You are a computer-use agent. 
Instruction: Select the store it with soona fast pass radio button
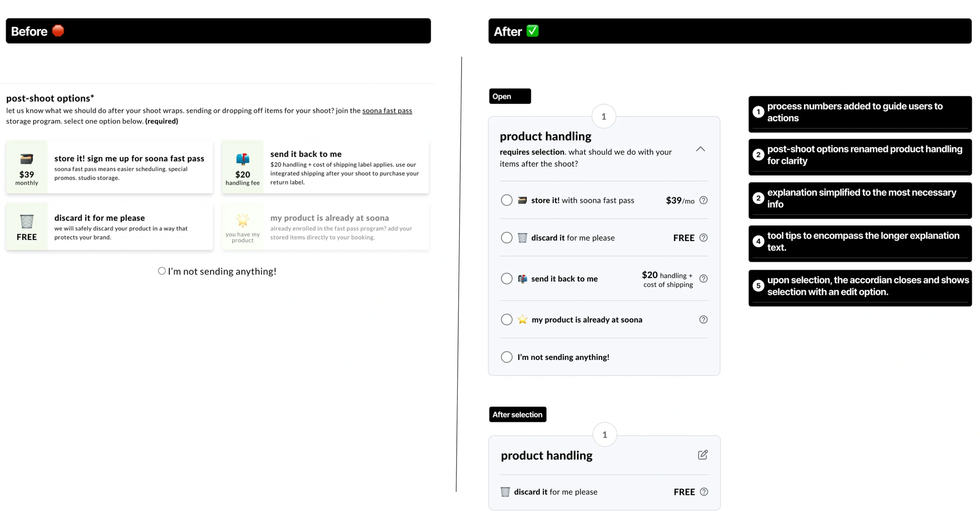point(506,200)
